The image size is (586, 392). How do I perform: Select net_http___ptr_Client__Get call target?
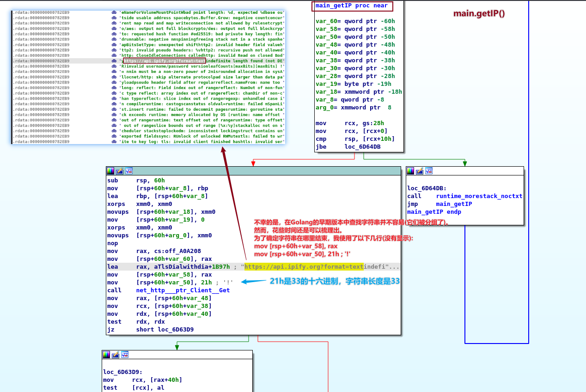[x=183, y=290]
